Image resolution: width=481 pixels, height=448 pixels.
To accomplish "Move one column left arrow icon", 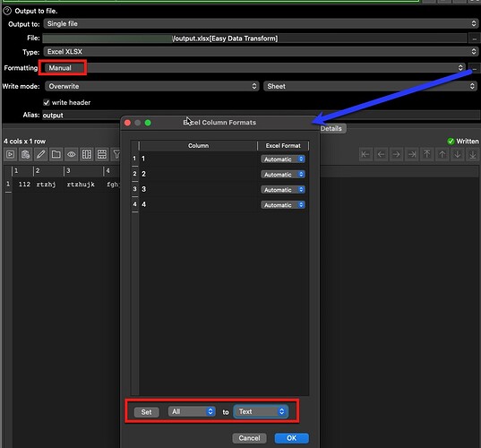I will click(x=381, y=154).
